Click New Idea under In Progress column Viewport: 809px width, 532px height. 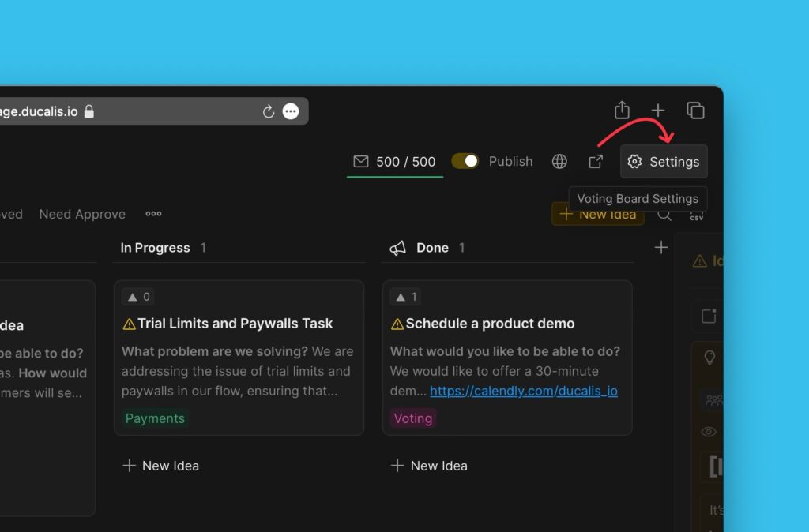tap(161, 466)
